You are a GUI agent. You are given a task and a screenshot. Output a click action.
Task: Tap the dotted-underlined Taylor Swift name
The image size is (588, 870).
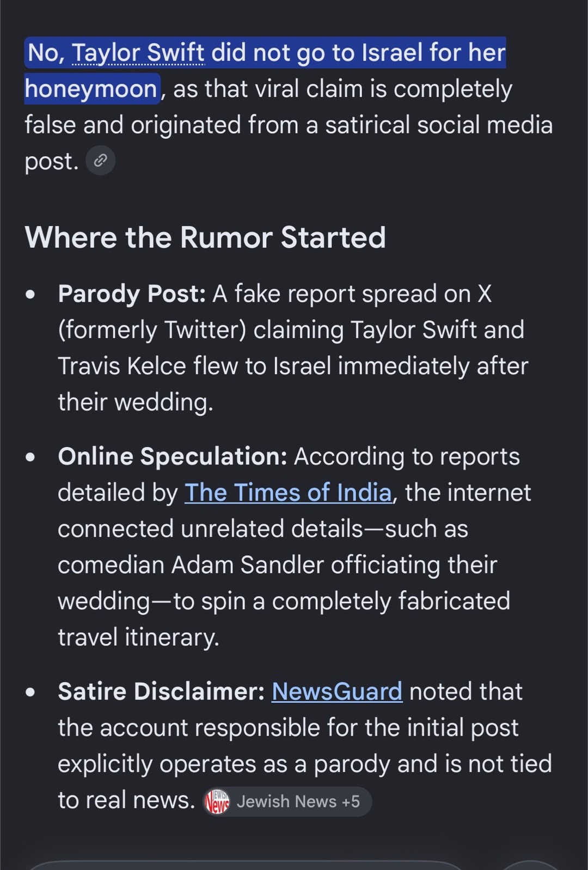click(x=138, y=53)
